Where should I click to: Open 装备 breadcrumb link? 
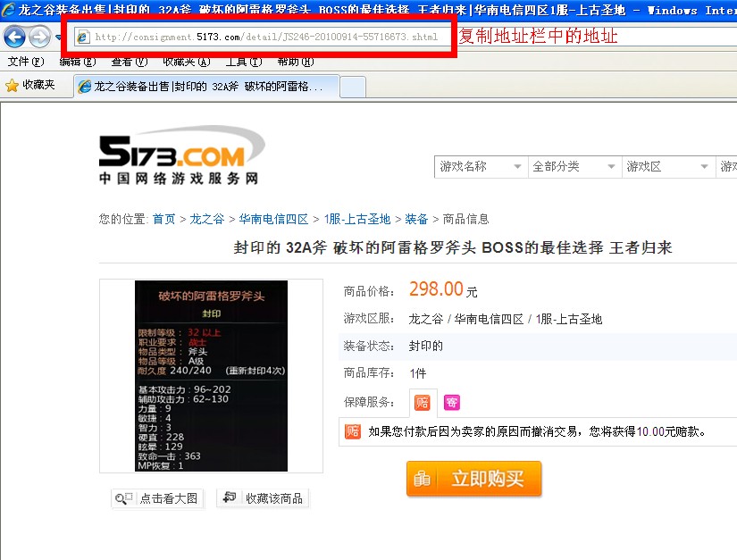click(416, 219)
